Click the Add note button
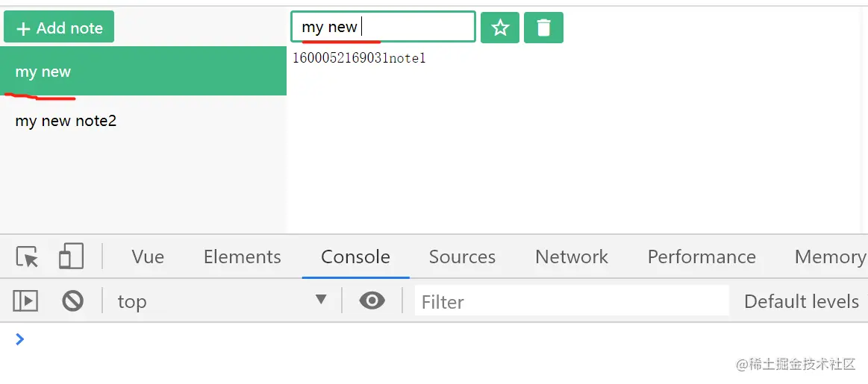The height and width of the screenshot is (384, 868). coord(59,27)
